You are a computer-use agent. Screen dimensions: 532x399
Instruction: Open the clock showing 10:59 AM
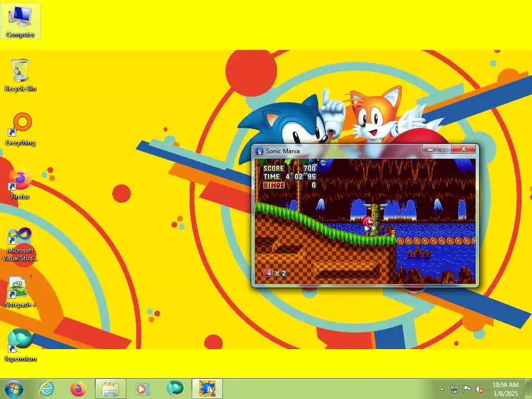(505, 389)
